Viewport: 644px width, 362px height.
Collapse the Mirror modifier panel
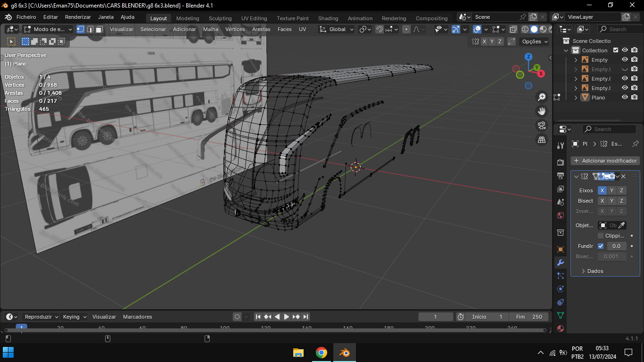click(576, 176)
